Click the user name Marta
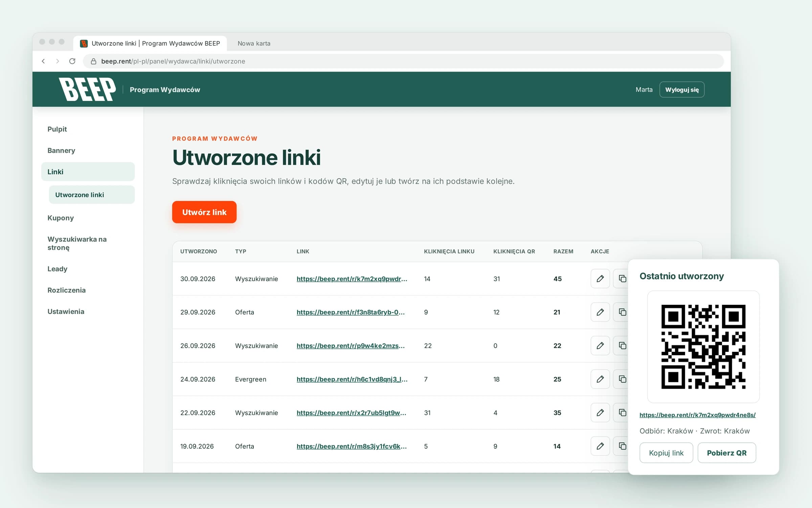 644,89
